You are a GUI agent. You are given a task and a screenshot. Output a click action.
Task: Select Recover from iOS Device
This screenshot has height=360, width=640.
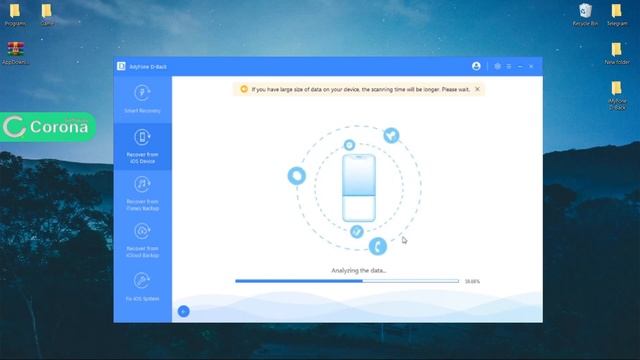click(142, 146)
